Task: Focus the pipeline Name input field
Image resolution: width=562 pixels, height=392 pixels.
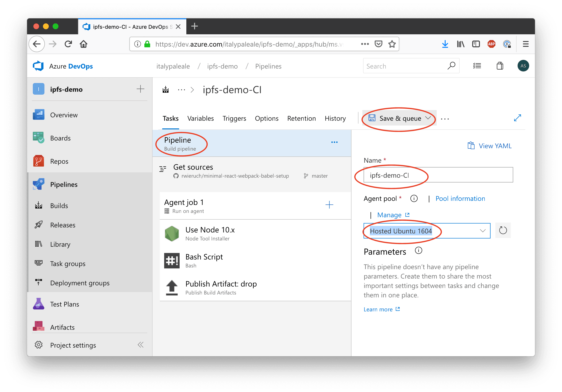Action: pyautogui.click(x=438, y=175)
